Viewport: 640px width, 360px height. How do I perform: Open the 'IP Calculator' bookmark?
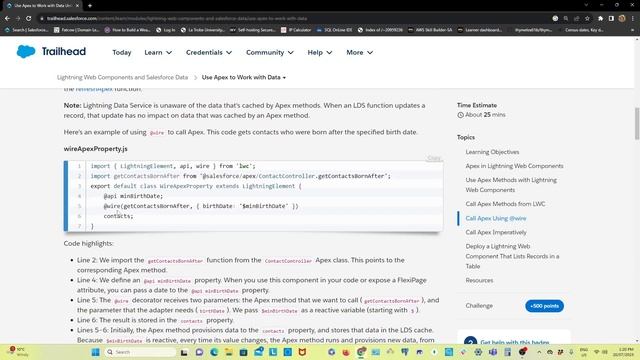point(296,30)
